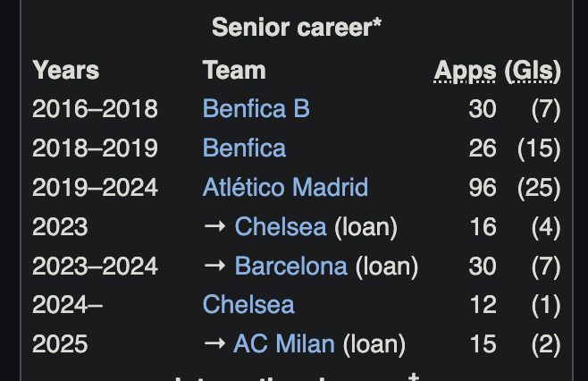Screen dimensions: 588x381
Task: Click the 2016–2018 years cell
Action: (95, 109)
